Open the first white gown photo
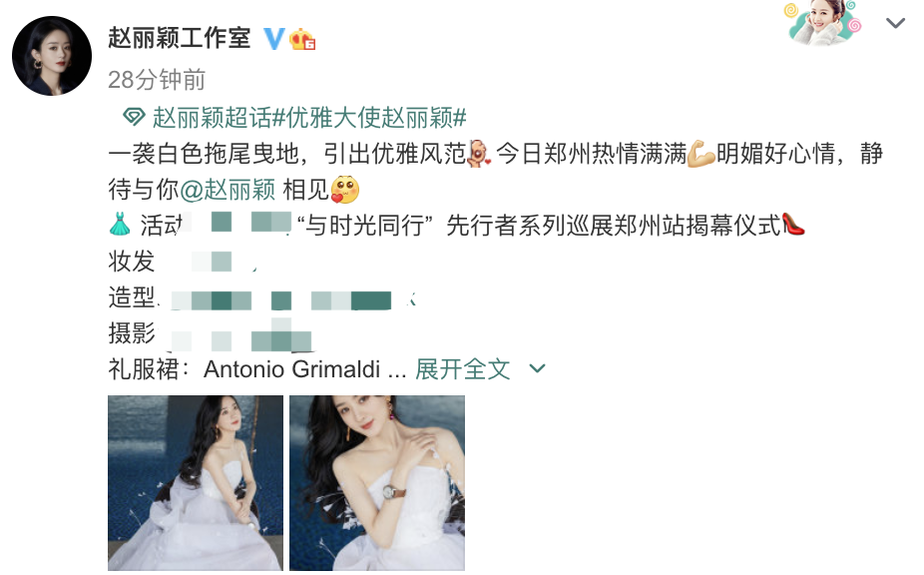924x575 pixels. (196, 483)
